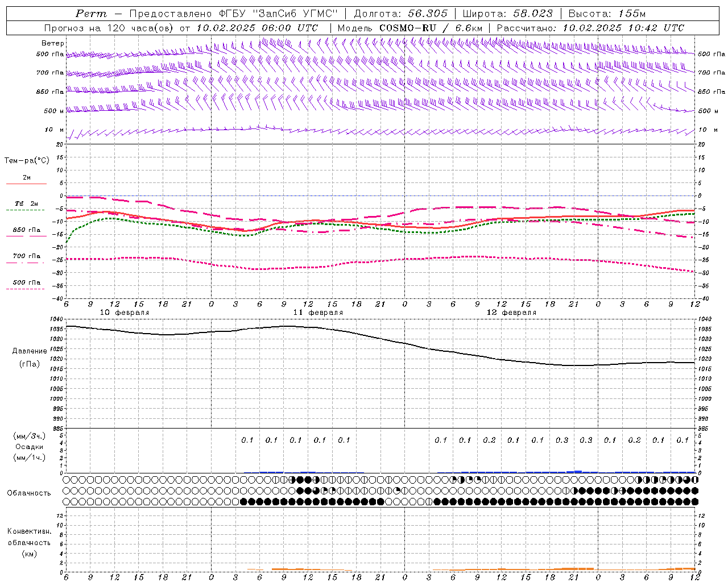Click the "COSMO-RU / 6.6км" model name
The height and width of the screenshot is (582, 728).
[431, 28]
